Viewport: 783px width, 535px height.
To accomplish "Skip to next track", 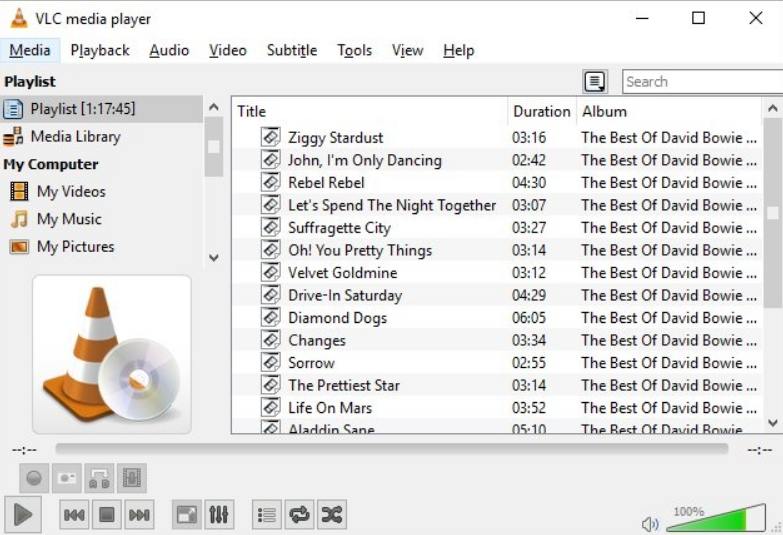I will 139,515.
